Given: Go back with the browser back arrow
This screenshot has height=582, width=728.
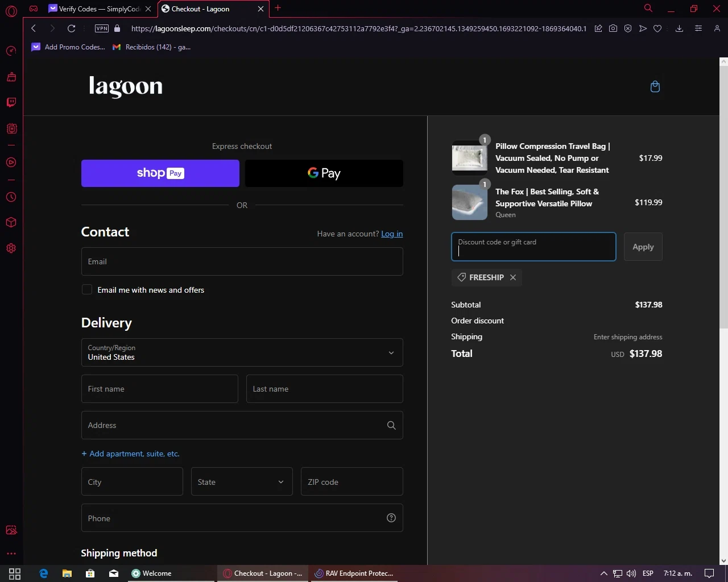Looking at the screenshot, I should 34,28.
